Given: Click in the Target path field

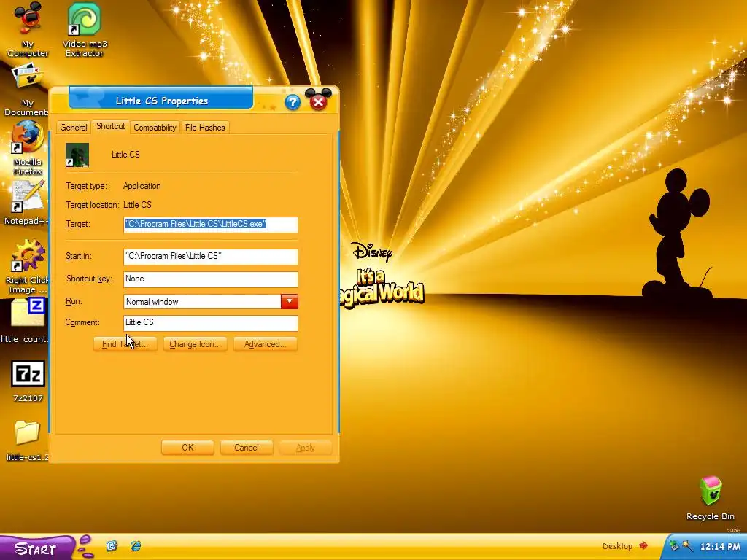Looking at the screenshot, I should tap(211, 225).
